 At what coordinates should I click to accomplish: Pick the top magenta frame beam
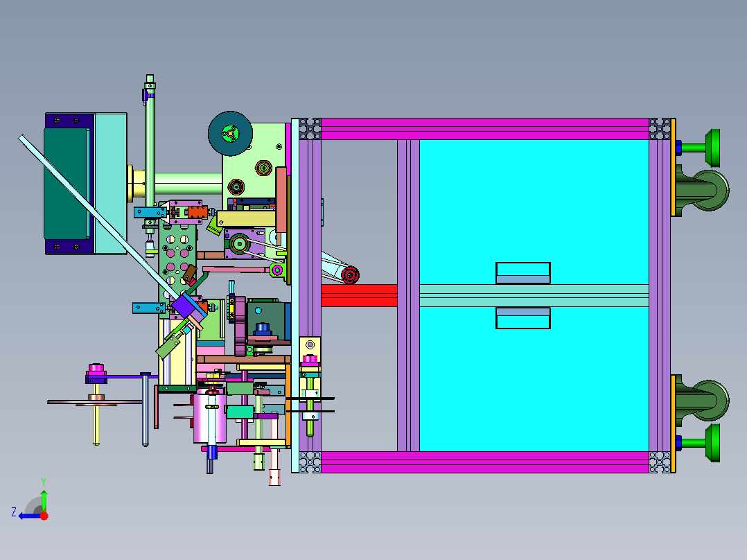[485, 129]
